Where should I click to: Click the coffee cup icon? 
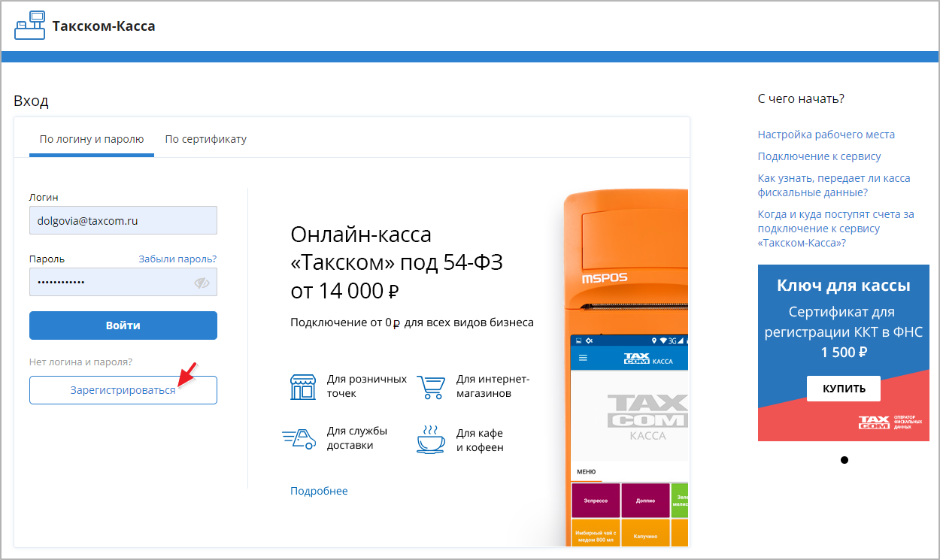pyautogui.click(x=431, y=439)
